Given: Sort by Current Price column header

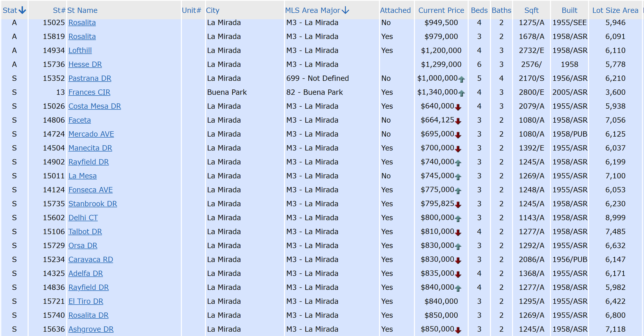Looking at the screenshot, I should pos(441,10).
